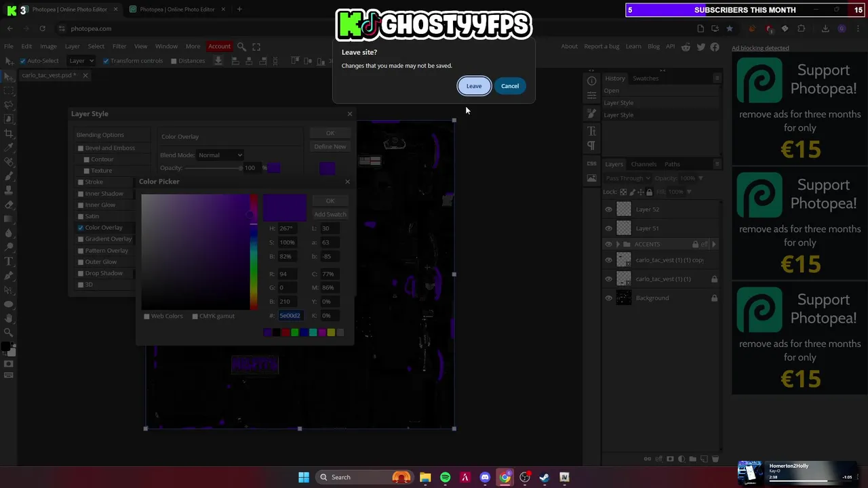The image size is (868, 488).
Task: Select the Eyedropper tool
Action: coord(9,147)
